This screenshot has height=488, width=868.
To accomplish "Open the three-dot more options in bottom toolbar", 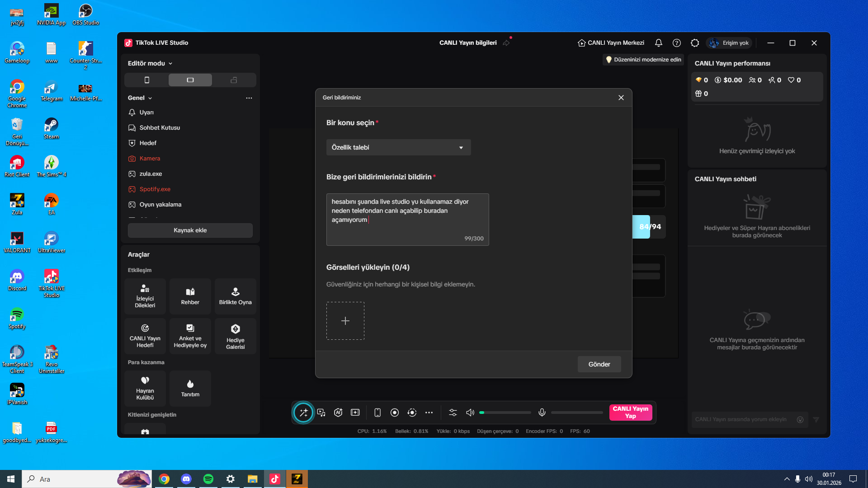I will pyautogui.click(x=429, y=413).
